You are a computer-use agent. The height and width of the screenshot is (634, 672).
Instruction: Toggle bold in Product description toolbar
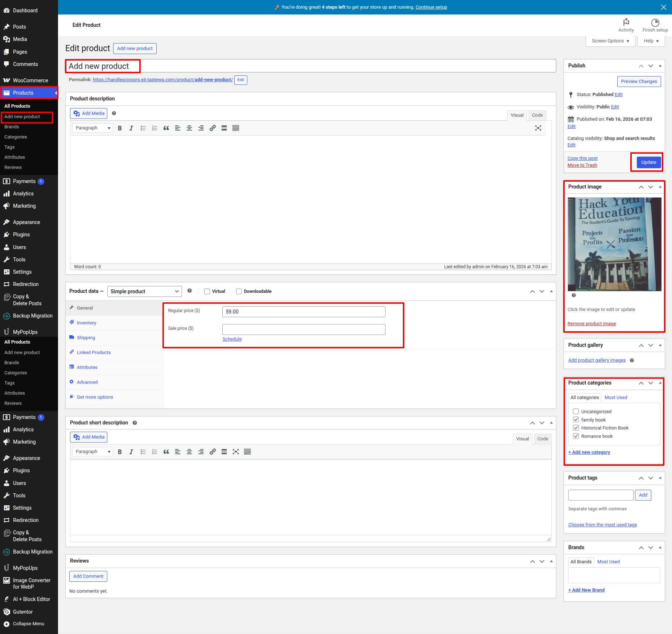pyautogui.click(x=120, y=128)
